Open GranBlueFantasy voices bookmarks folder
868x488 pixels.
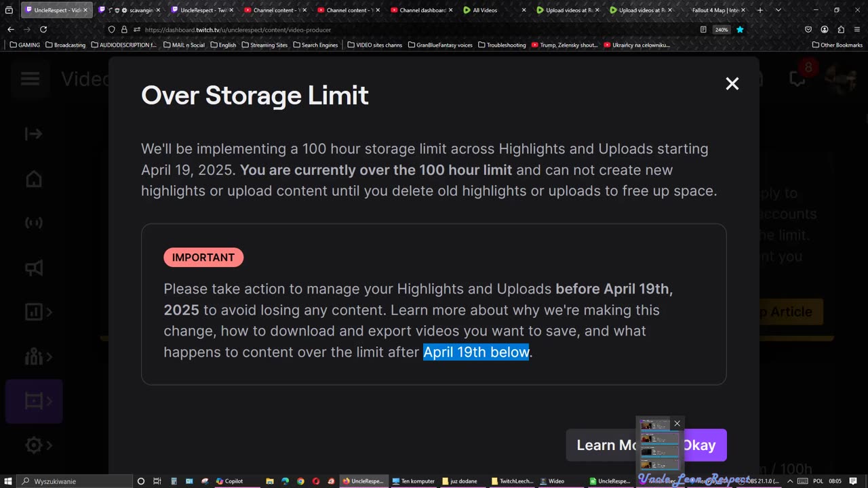pyautogui.click(x=440, y=45)
